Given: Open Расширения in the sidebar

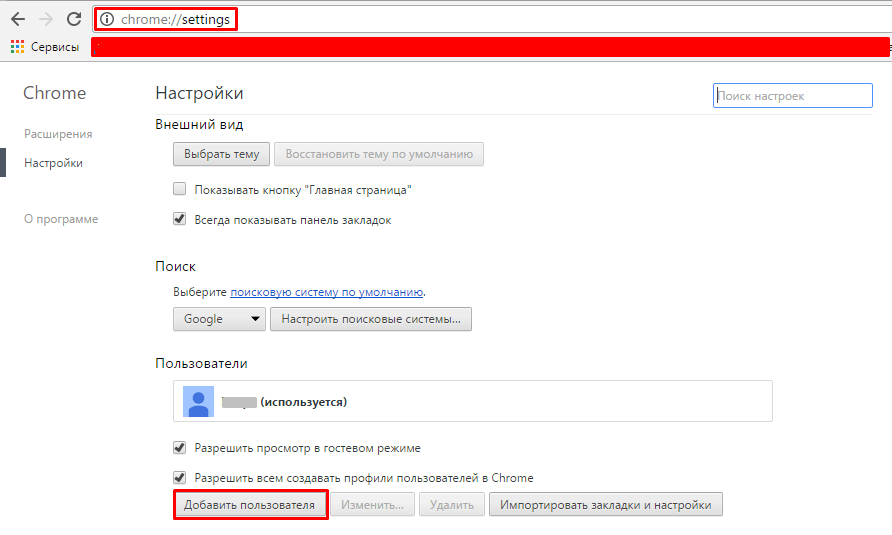Looking at the screenshot, I should 58,134.
